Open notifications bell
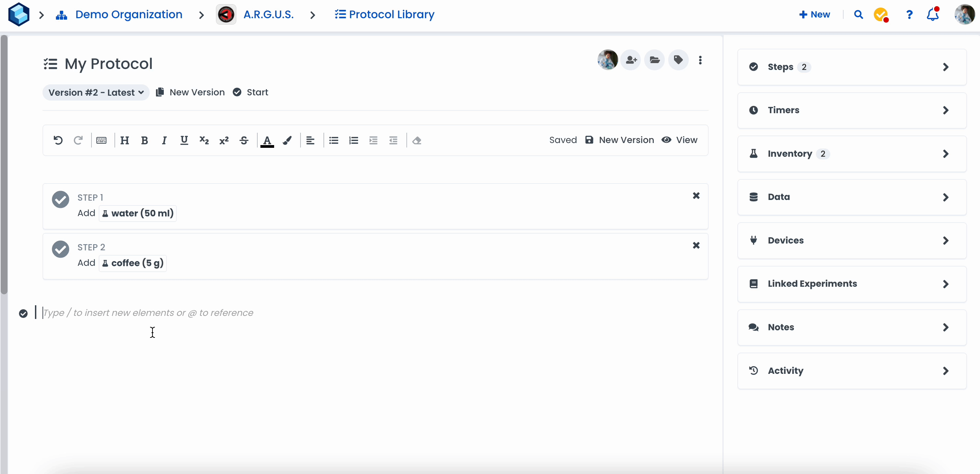Image resolution: width=980 pixels, height=474 pixels. pos(932,14)
